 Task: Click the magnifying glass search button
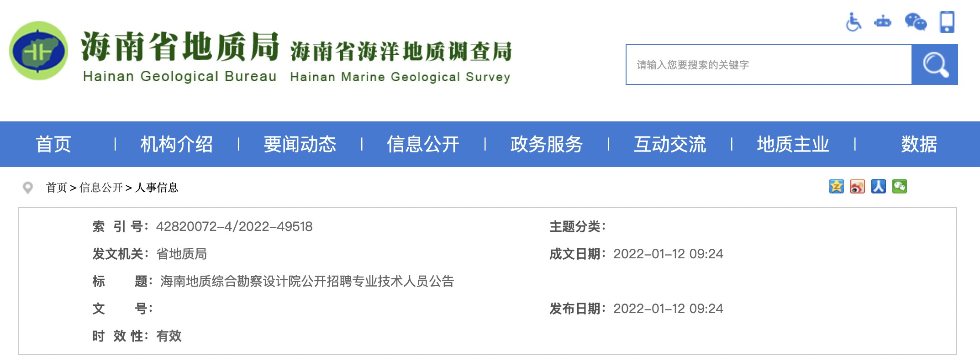coord(934,64)
